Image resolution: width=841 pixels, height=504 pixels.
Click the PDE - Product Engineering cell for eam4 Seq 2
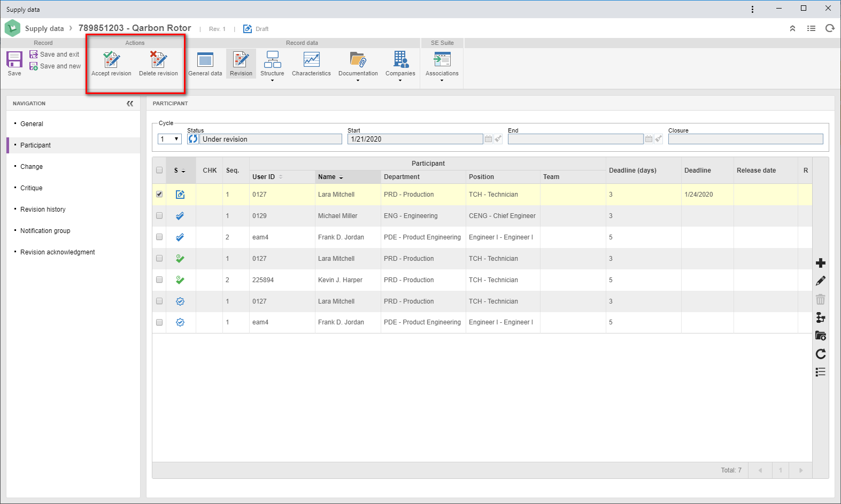[422, 237]
